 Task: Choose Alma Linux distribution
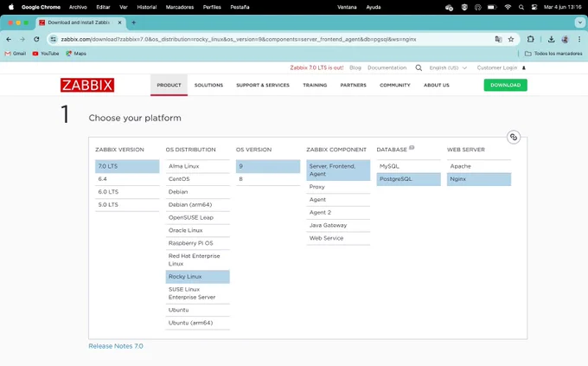198,166
